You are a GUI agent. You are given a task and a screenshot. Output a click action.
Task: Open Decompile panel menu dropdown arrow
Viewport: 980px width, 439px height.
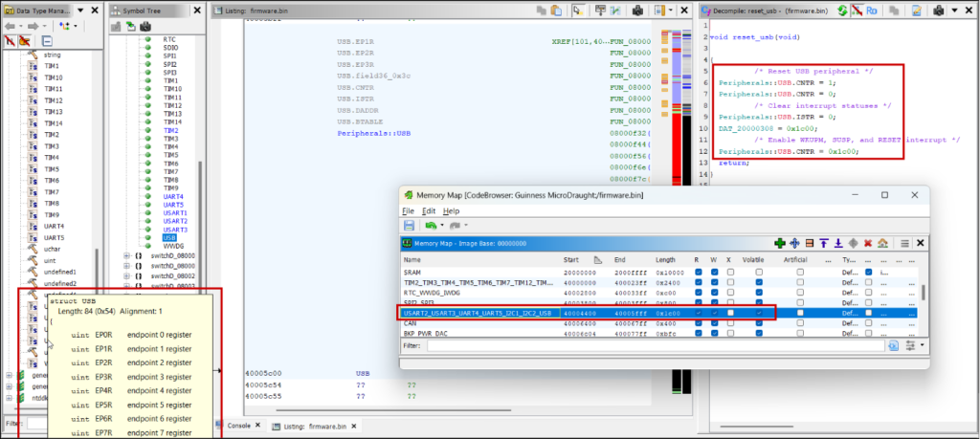pos(953,10)
